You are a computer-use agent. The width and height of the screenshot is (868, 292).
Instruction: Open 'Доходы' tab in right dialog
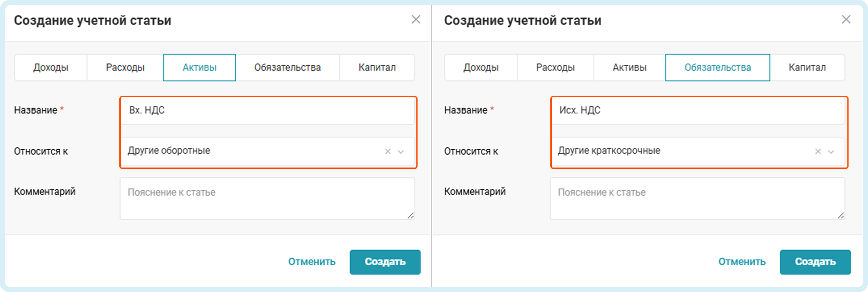point(481,68)
